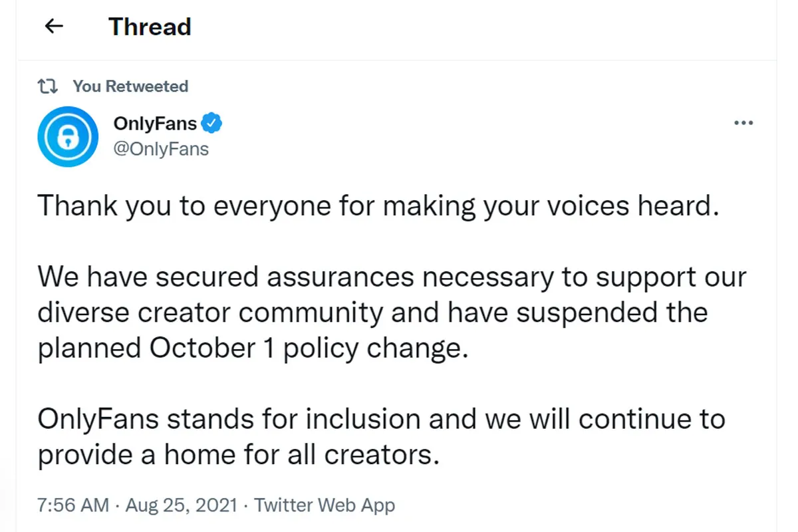Select 'provide a home for all creators' text
798x532 pixels.
(x=238, y=456)
